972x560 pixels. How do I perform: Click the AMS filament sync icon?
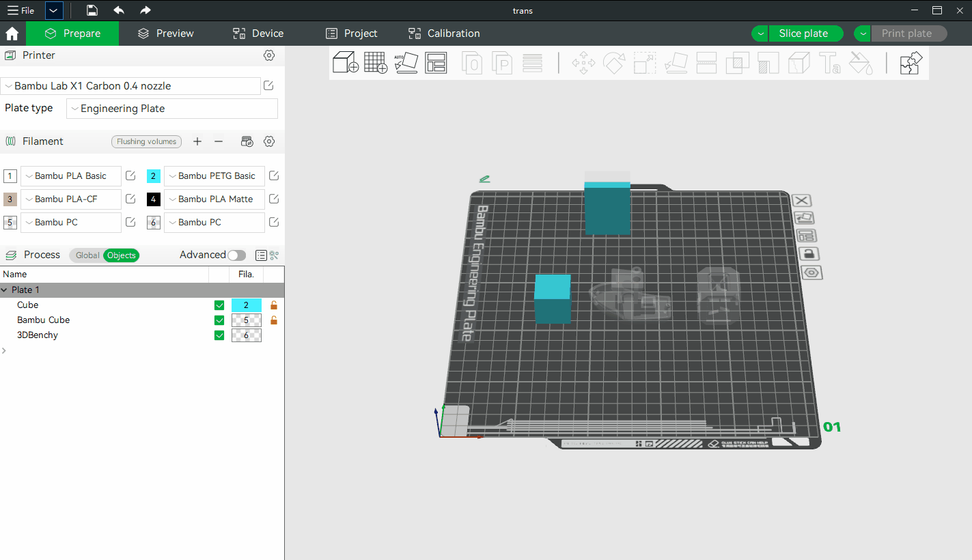[248, 141]
